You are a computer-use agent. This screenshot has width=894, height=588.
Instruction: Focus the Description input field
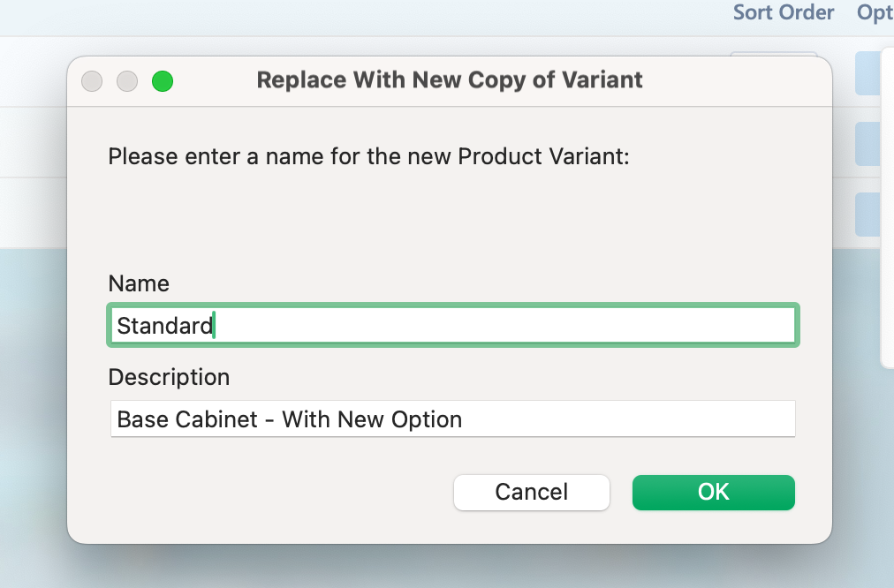(453, 419)
